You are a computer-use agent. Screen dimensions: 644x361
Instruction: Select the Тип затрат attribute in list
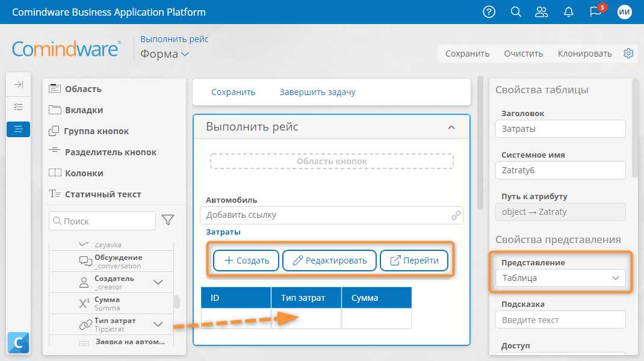click(111, 324)
